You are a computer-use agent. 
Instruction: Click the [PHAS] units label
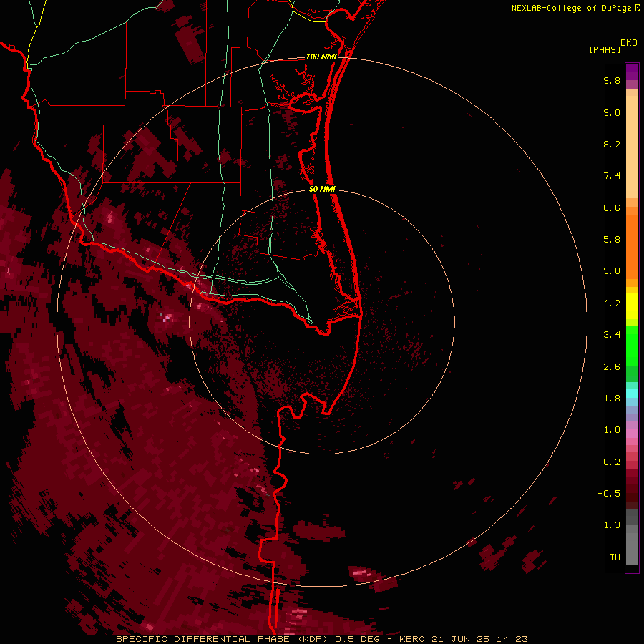605,49
